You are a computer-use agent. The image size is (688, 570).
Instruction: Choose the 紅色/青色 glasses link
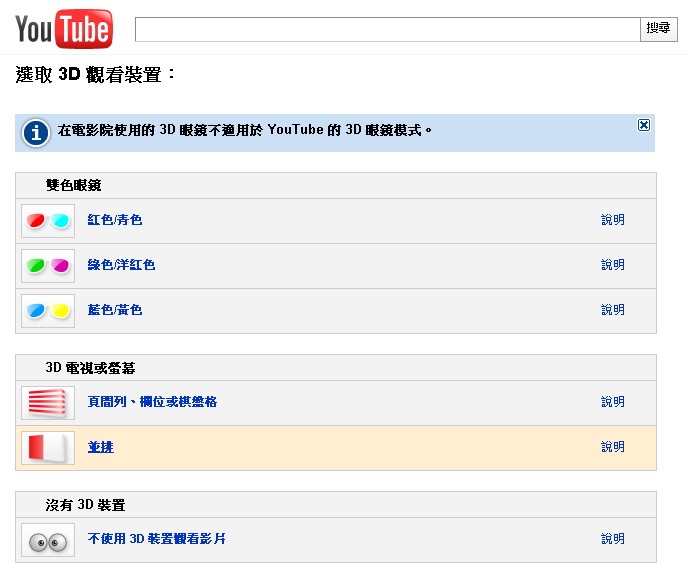point(115,219)
